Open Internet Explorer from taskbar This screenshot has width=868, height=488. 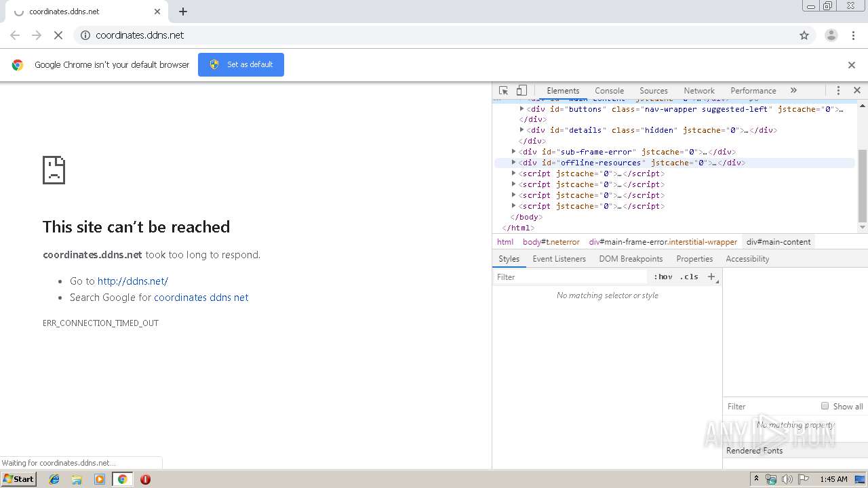pos(54,479)
